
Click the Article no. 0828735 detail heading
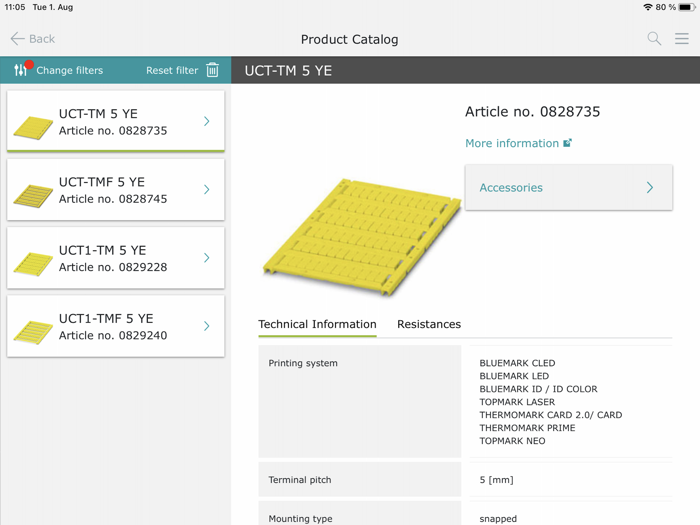pyautogui.click(x=533, y=112)
